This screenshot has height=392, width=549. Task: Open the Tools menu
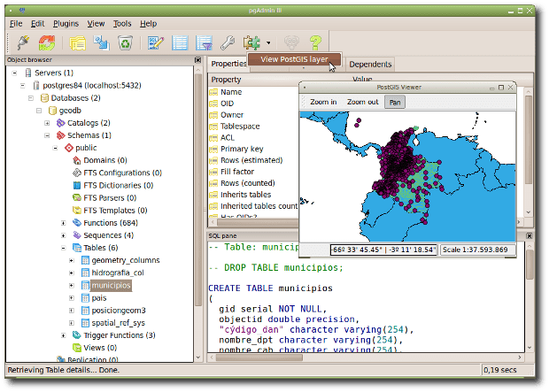pos(122,24)
